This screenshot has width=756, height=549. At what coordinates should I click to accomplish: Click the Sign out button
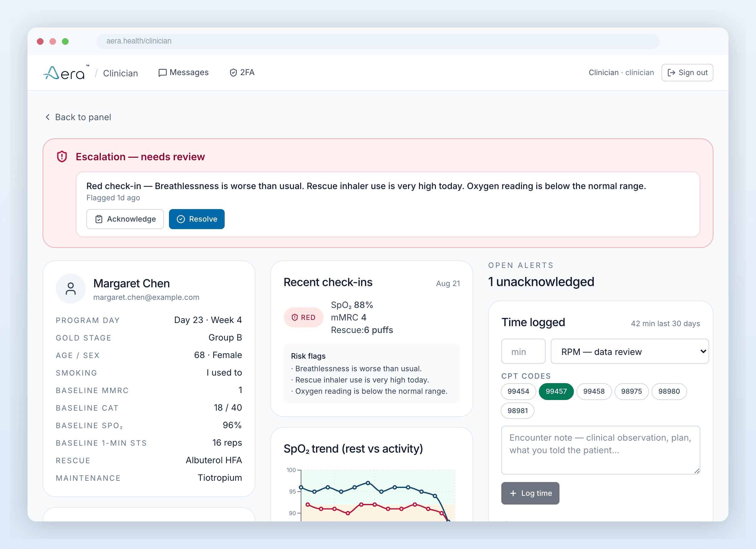(x=687, y=73)
